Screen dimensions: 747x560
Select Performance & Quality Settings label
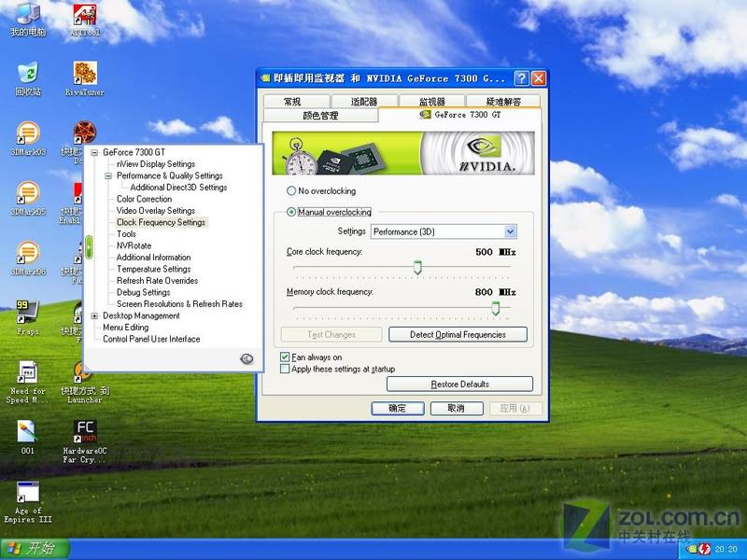170,175
